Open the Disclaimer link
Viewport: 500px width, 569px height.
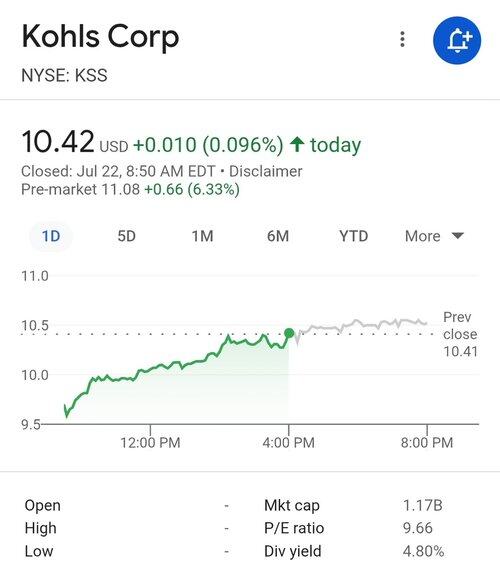266,171
